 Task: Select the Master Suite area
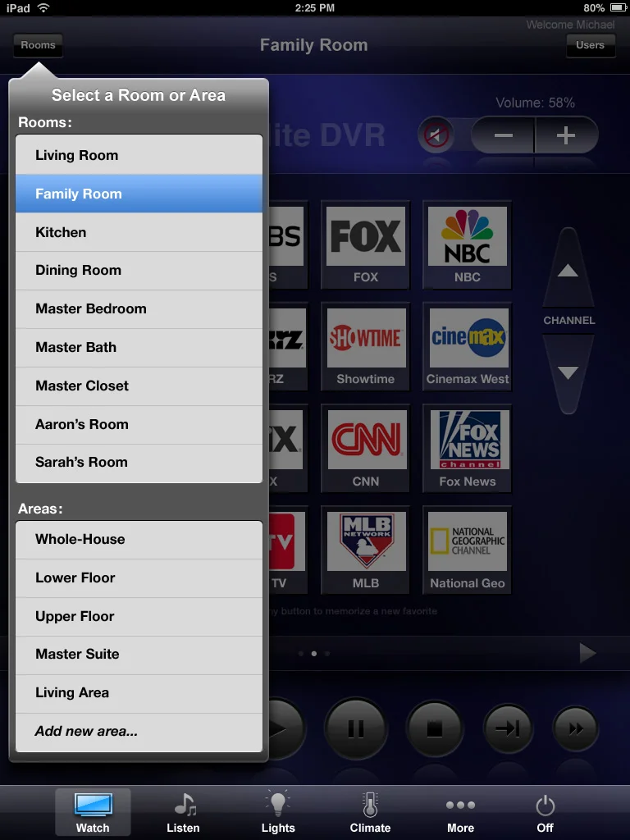[139, 655]
